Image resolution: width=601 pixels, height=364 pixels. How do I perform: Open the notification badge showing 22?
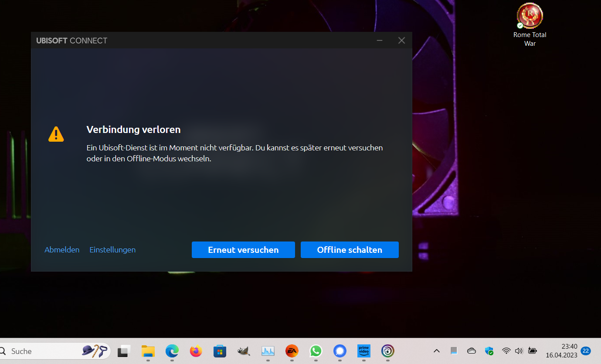[x=586, y=350]
